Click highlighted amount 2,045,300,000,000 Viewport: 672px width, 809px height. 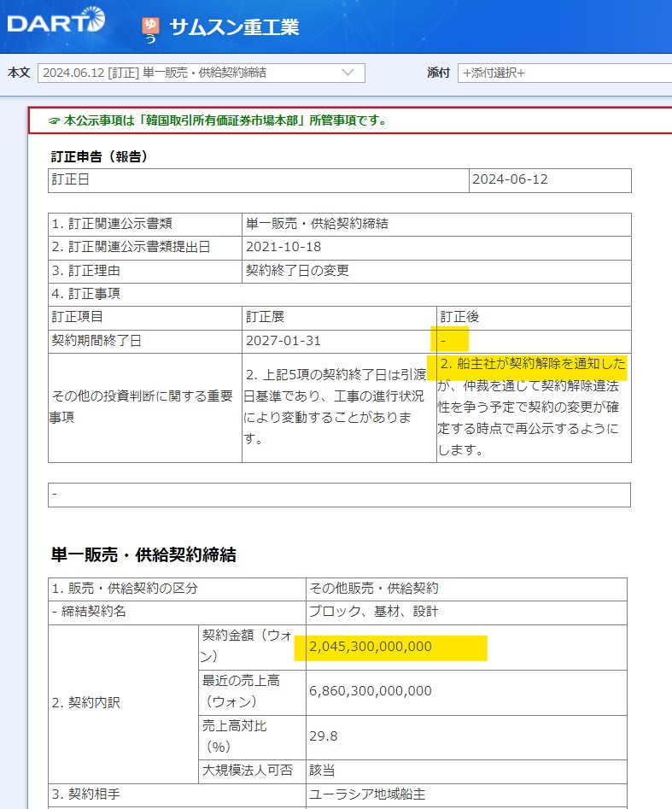click(371, 647)
